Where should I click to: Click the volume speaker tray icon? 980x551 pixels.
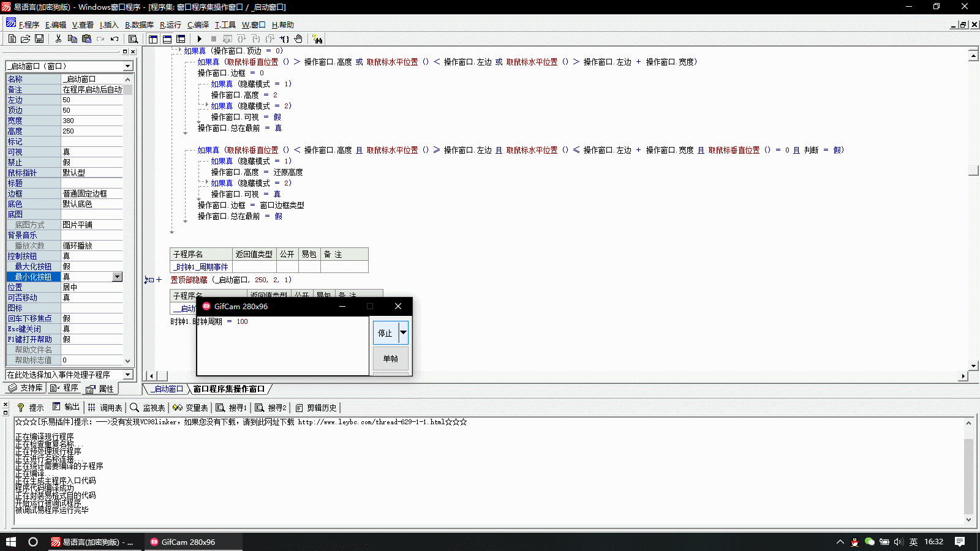point(899,542)
